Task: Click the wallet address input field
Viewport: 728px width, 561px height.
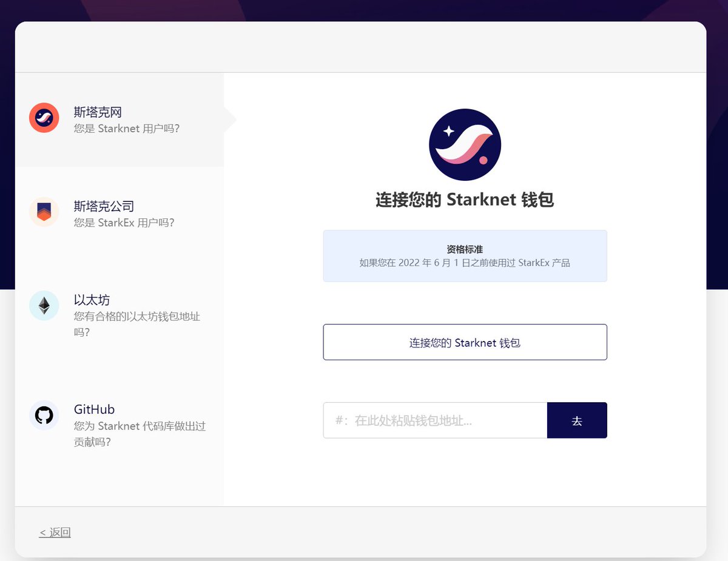Action: point(434,420)
